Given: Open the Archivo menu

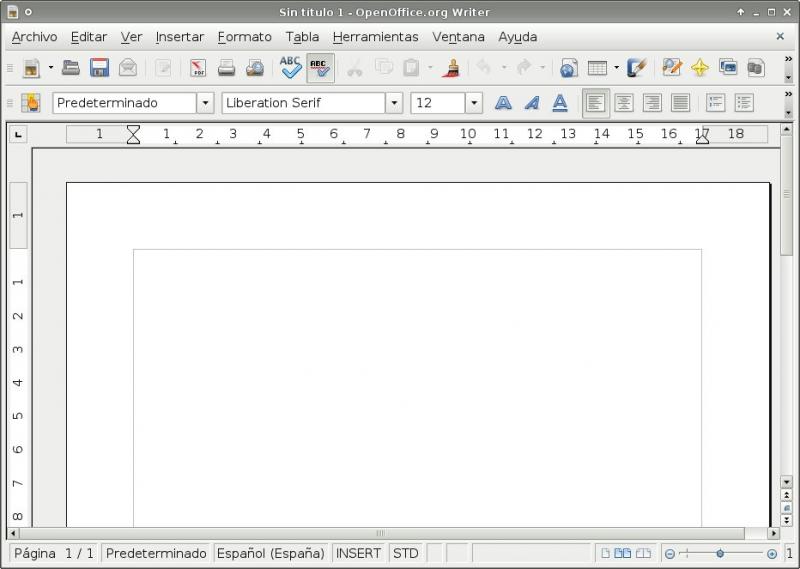Looking at the screenshot, I should [x=34, y=37].
